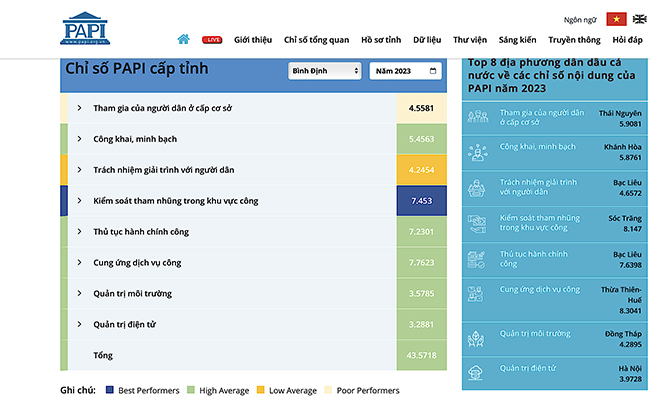This screenshot has height=409, width=650.
Task: Click Quản trị môi trường sidebar label
Action: (x=535, y=333)
